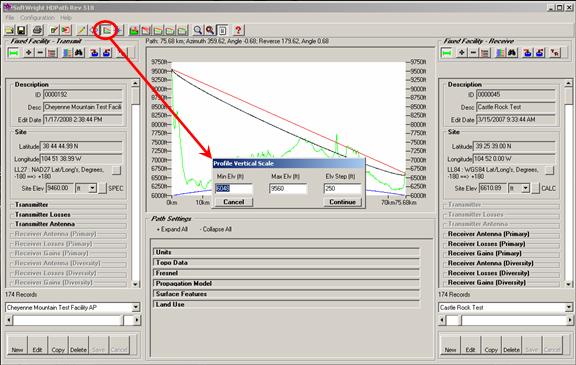Click the binoculars search icon in Transmit panel

tap(79, 53)
